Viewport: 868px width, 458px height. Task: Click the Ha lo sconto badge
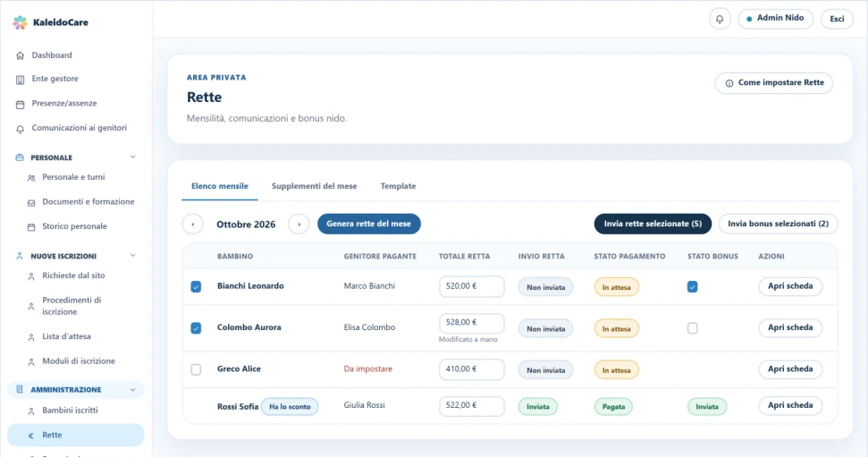click(x=290, y=406)
